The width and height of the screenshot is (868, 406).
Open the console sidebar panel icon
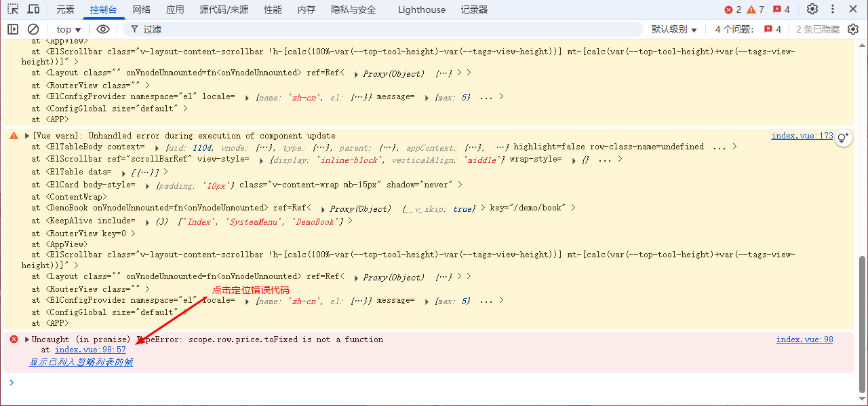tap(12, 29)
